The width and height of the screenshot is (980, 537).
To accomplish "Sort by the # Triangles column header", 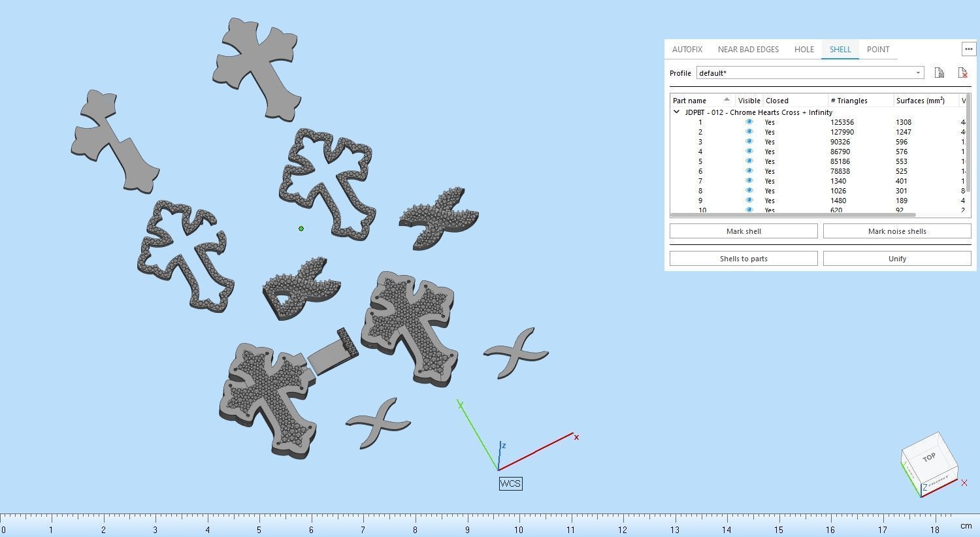I will [x=860, y=101].
